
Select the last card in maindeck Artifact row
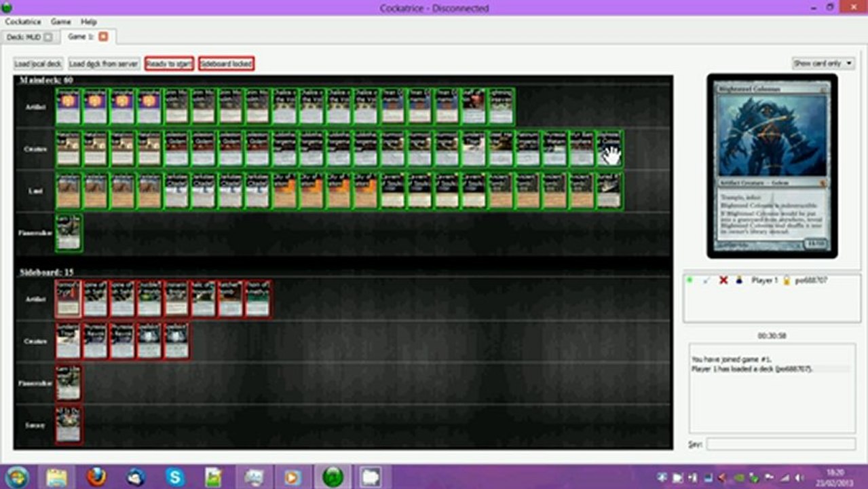tap(501, 107)
